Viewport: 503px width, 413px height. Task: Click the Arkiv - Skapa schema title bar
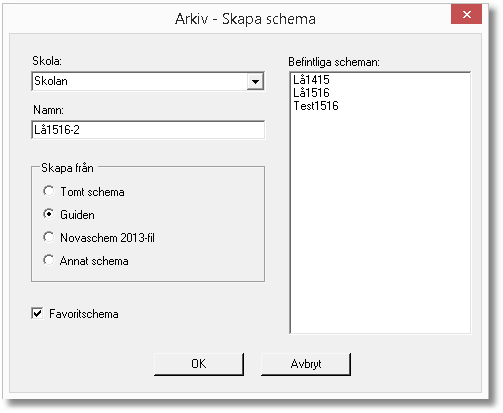pyautogui.click(x=245, y=19)
